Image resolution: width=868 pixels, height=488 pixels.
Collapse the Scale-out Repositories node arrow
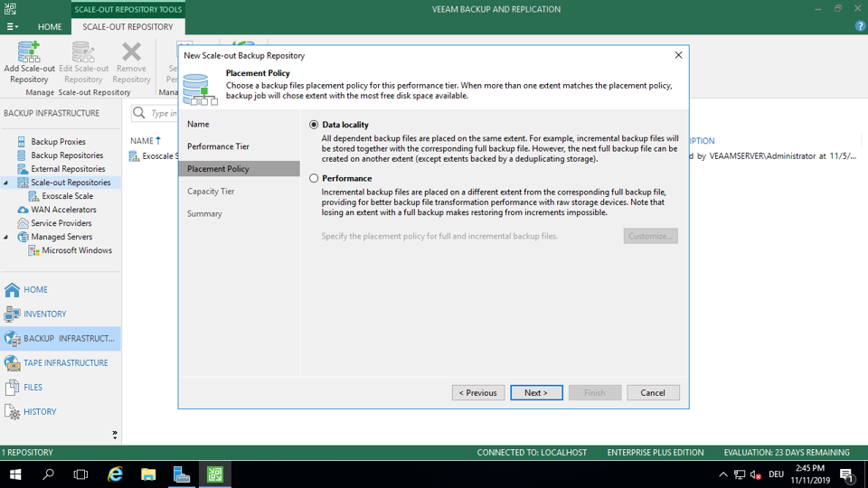(x=6, y=183)
